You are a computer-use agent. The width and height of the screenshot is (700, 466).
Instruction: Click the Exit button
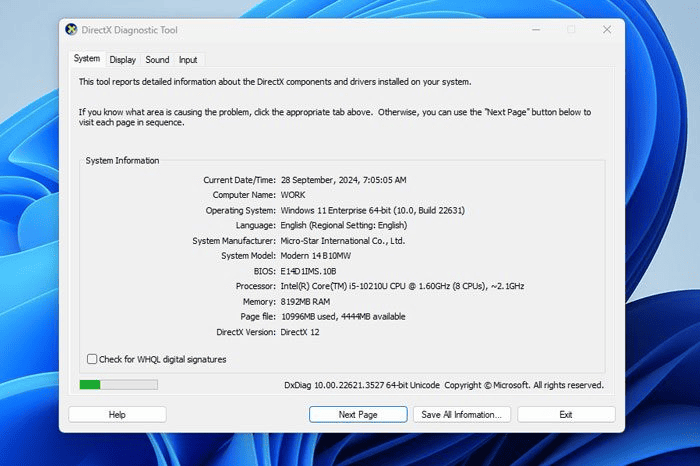pos(566,415)
